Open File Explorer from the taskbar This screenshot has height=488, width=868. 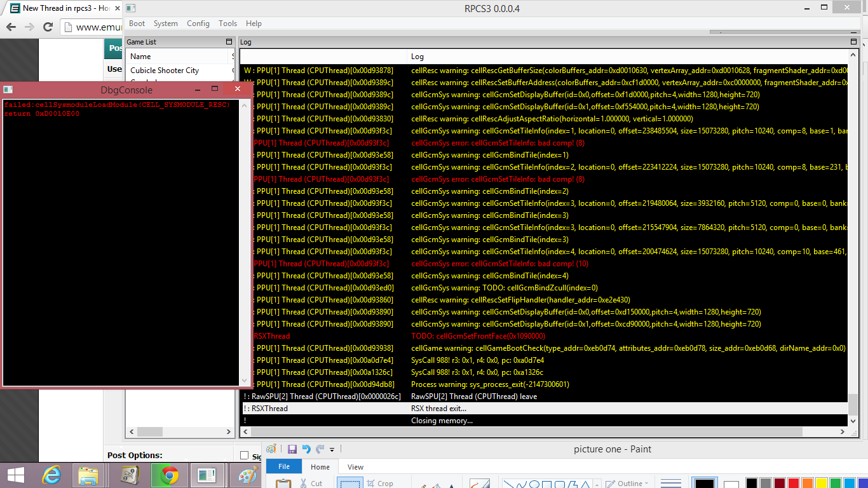tap(88, 475)
